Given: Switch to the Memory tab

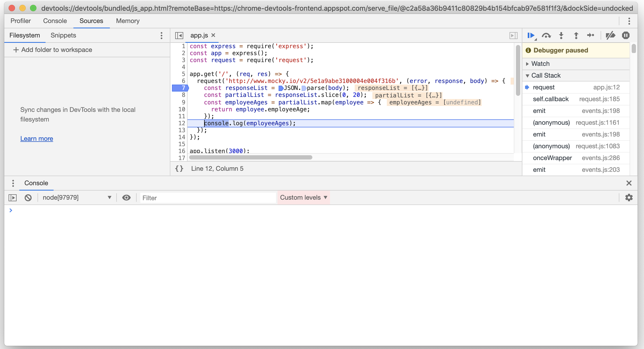Looking at the screenshot, I should click(x=128, y=21).
